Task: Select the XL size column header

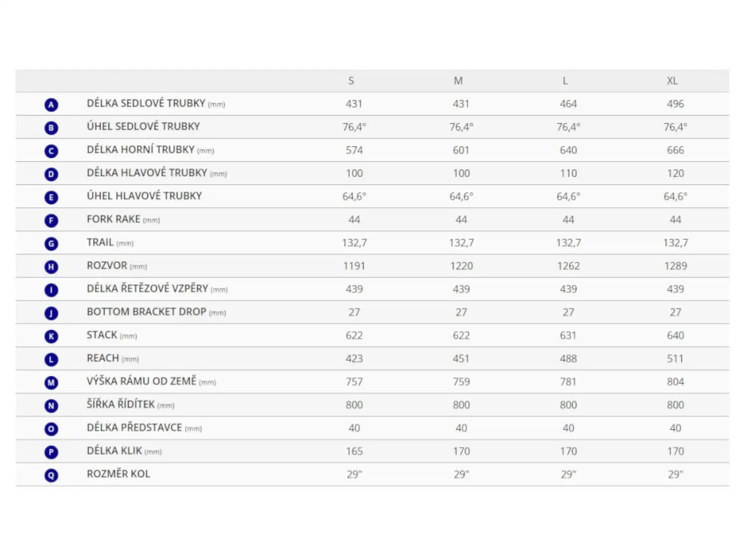Action: (672, 81)
